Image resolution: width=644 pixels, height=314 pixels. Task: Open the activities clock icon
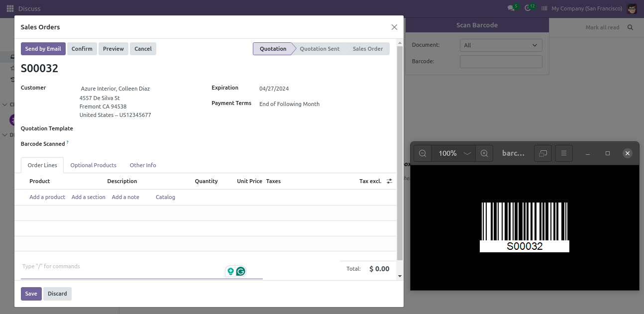pos(528,8)
